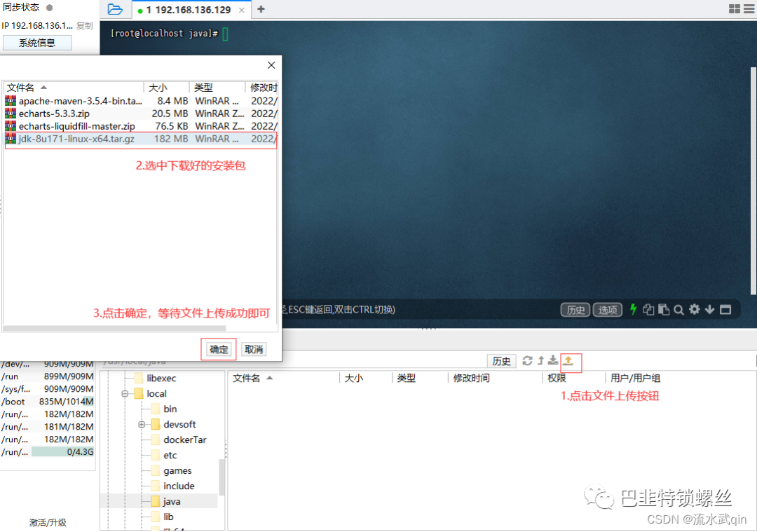Collapse the local folder tree node
This screenshot has height=532, width=757.
tap(125, 394)
